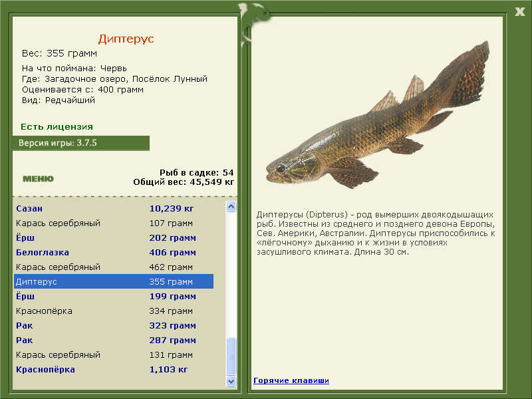Click the scroll down arrow of fish list
Viewport: 532px width, 399px height.
tap(231, 381)
